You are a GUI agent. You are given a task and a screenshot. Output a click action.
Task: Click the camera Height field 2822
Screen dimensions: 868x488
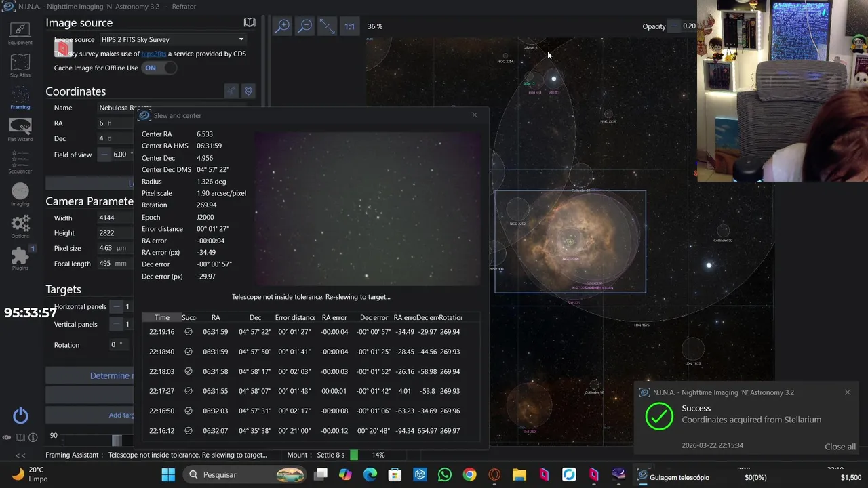tap(115, 232)
